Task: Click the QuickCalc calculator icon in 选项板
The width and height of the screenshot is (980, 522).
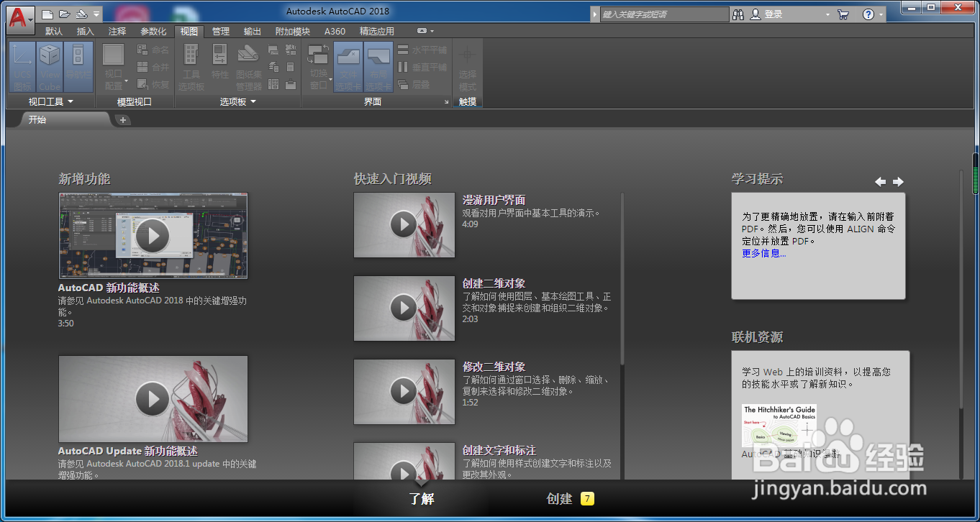Action: pos(291,67)
